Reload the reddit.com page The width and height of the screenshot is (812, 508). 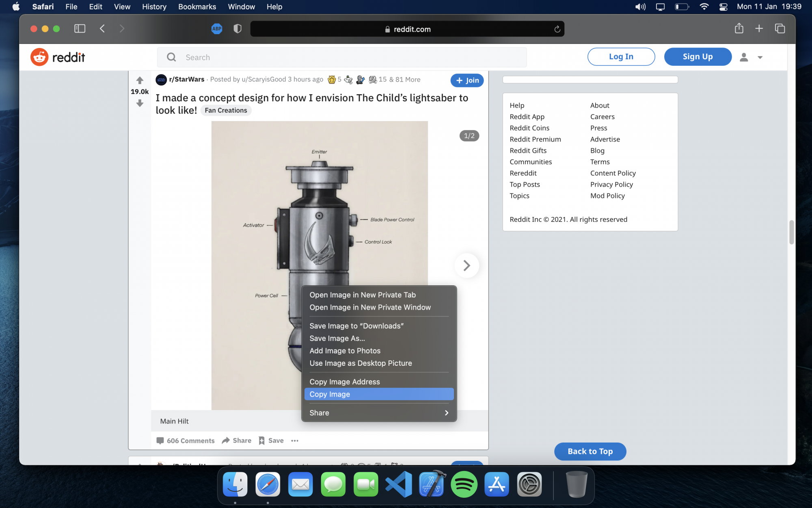(x=557, y=29)
